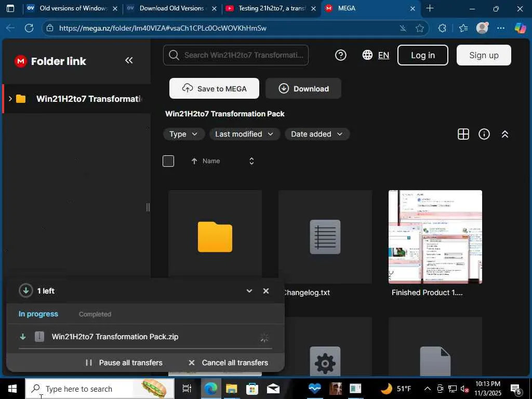Screen dimensions: 532x399
Task: Click the Log in button
Action: pos(423,55)
